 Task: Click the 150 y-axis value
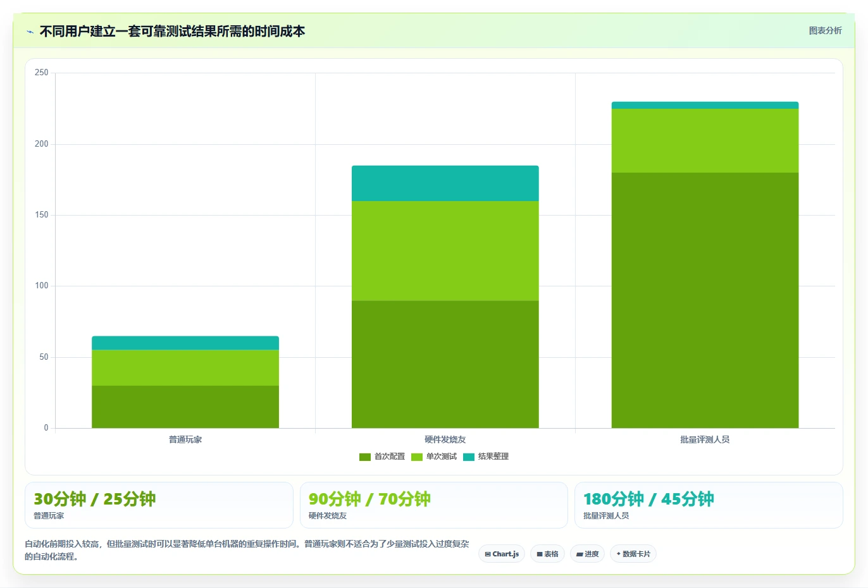42,215
